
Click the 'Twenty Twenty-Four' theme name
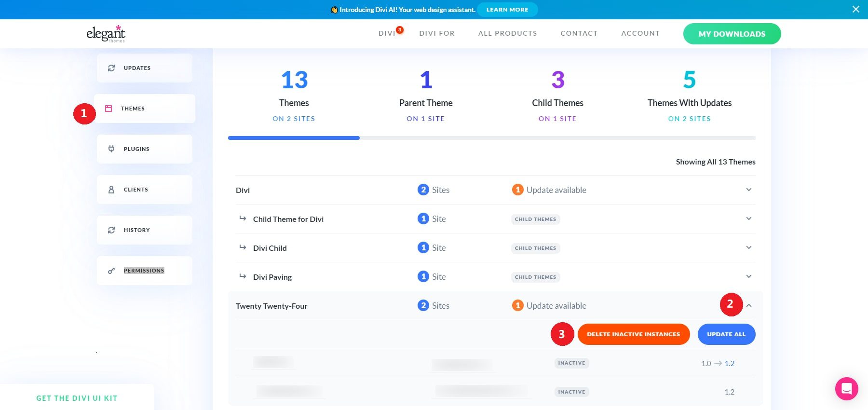point(271,306)
